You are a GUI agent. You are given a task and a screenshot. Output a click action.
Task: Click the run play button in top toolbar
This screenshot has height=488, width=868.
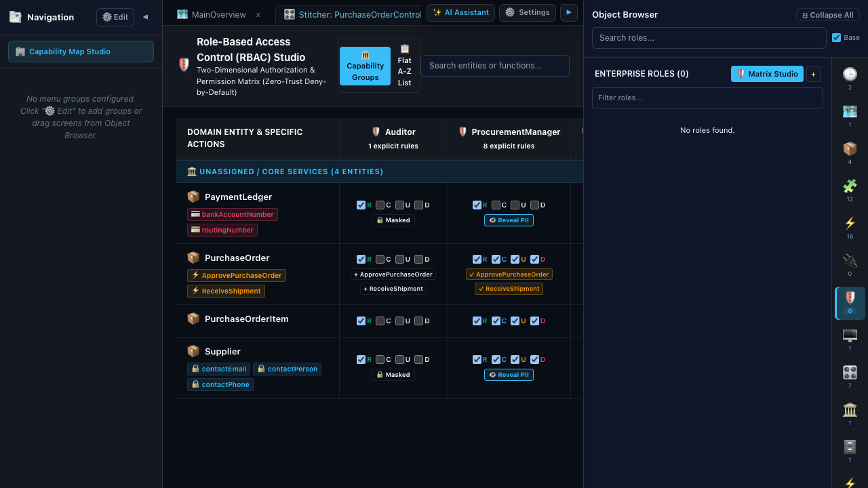[569, 12]
